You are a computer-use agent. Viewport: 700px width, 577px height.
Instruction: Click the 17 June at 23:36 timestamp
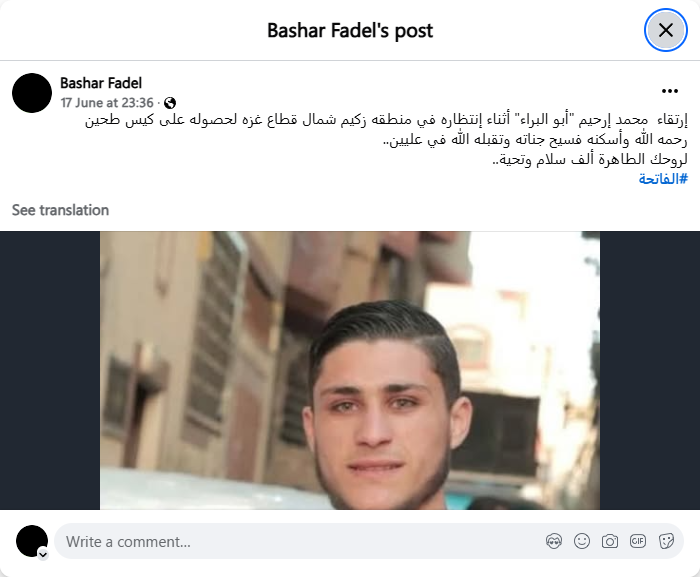pos(107,103)
